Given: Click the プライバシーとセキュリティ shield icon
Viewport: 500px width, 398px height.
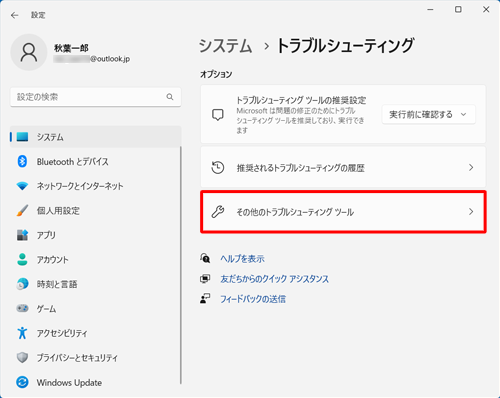Looking at the screenshot, I should click(x=22, y=358).
